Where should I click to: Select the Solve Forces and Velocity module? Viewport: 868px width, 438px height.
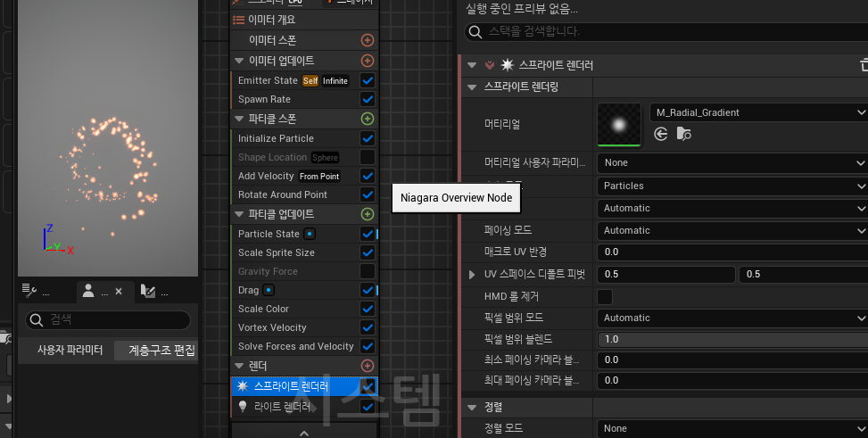click(x=295, y=346)
